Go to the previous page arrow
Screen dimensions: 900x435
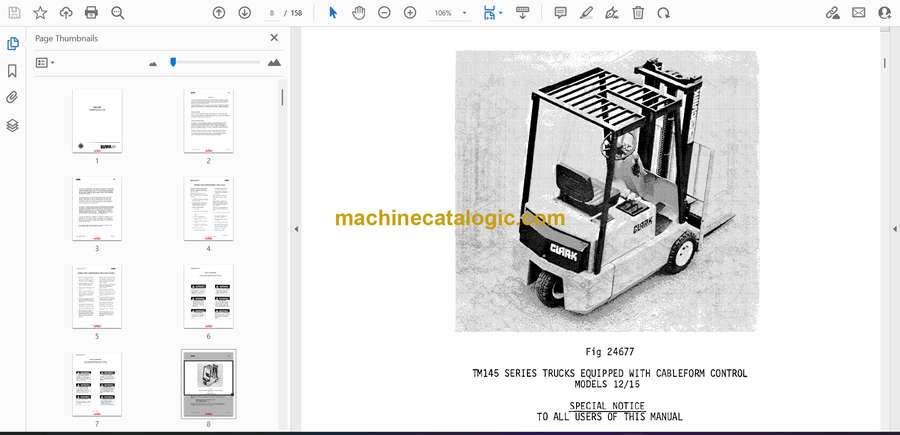pyautogui.click(x=219, y=13)
